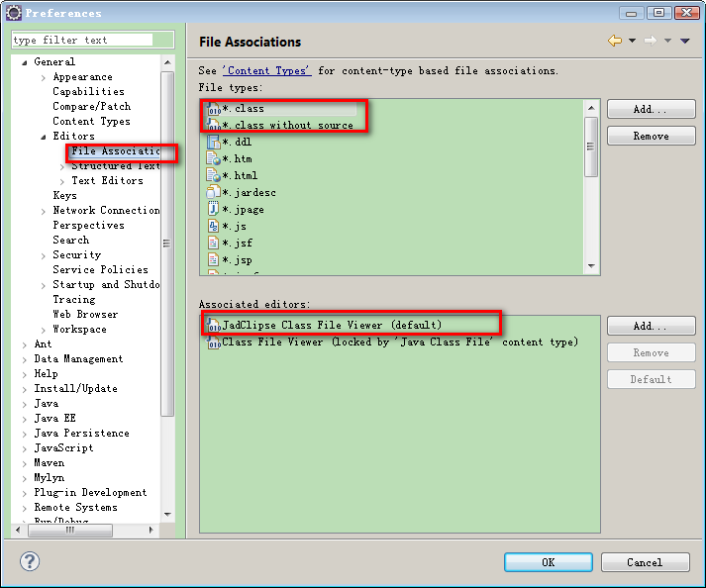Expand the Text Editors node
Image resolution: width=706 pixels, height=588 pixels.
coord(62,181)
